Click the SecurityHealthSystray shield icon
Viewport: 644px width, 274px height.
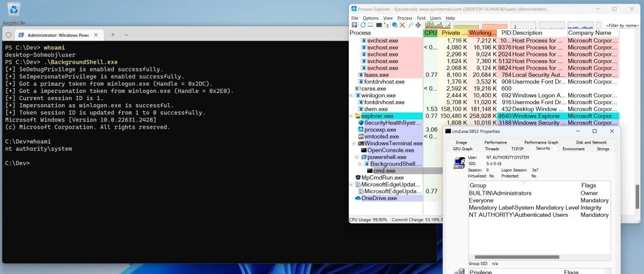tap(361, 123)
